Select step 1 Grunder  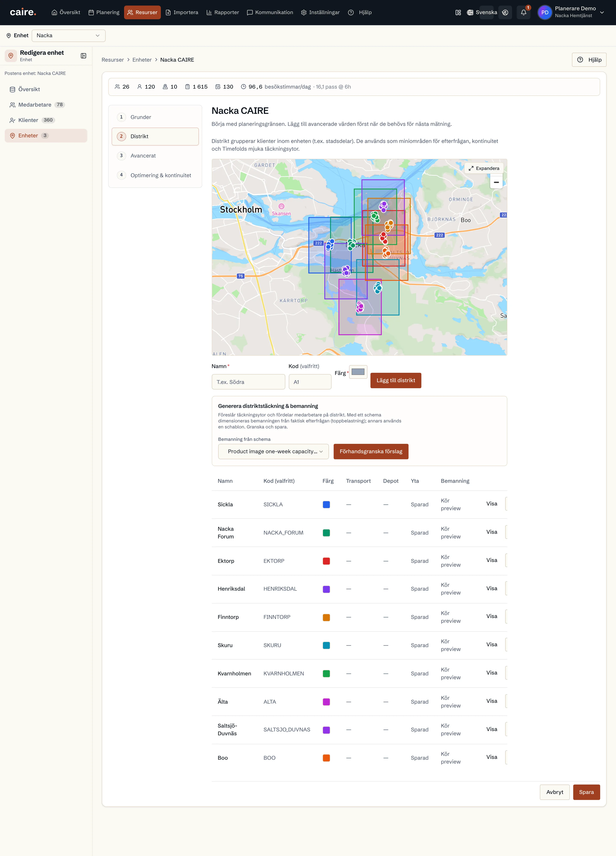tap(155, 117)
